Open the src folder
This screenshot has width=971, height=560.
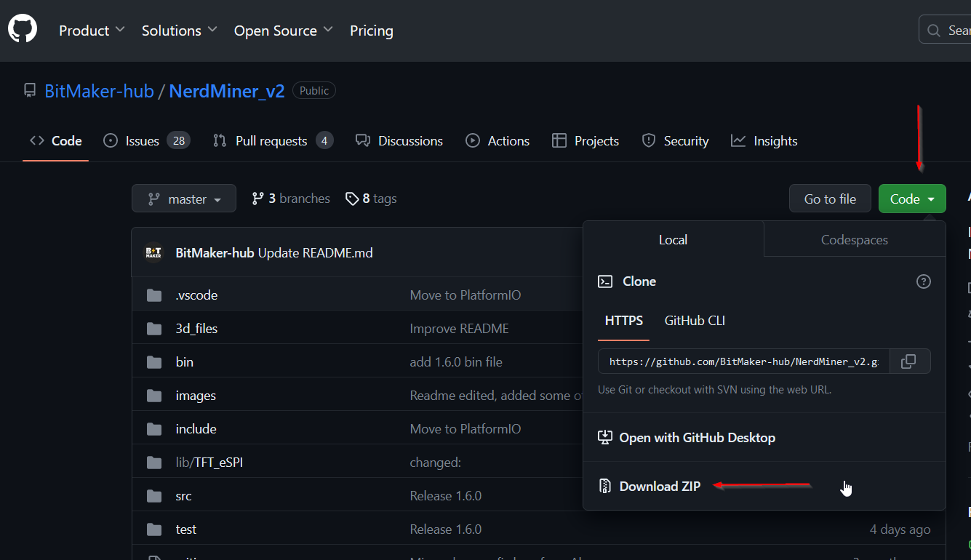183,496
